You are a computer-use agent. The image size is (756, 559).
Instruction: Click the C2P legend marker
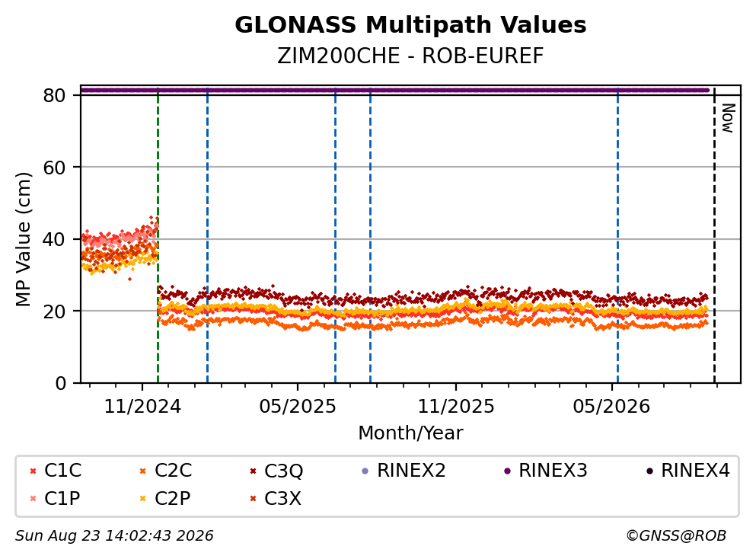[x=142, y=498]
